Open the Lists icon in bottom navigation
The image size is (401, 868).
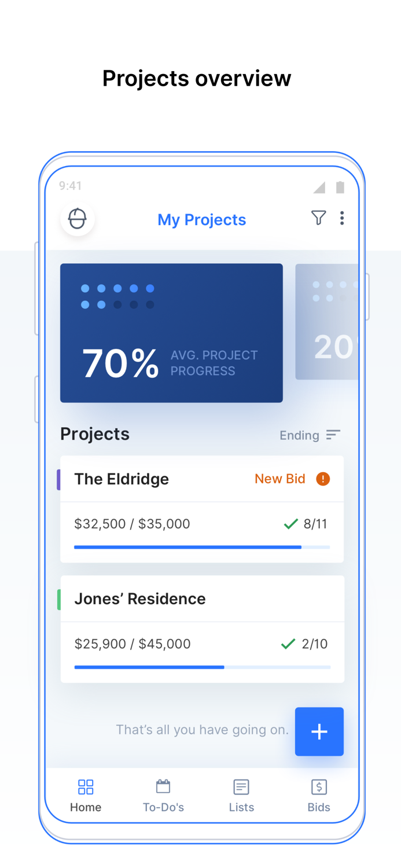pyautogui.click(x=241, y=786)
